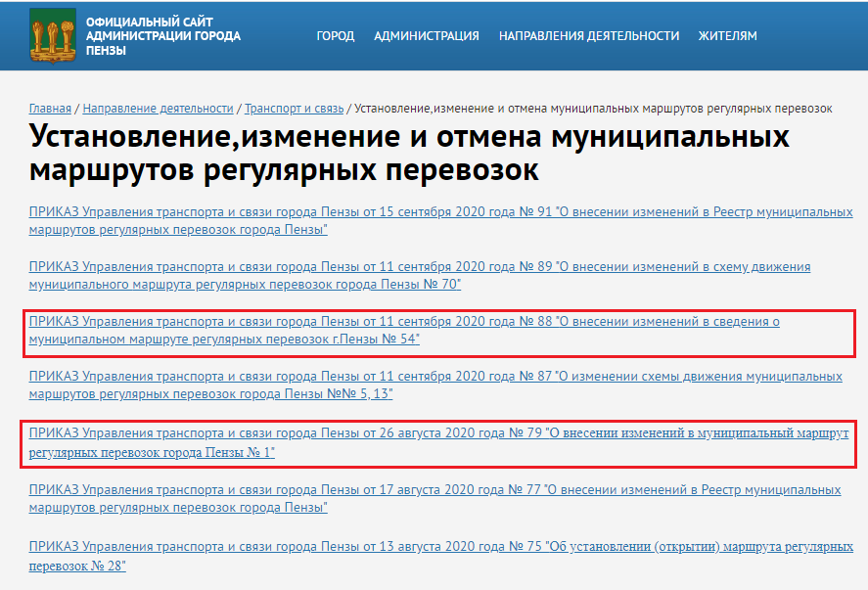
Task: Open the Транспорт и связь breadcrumb
Action: 294,109
